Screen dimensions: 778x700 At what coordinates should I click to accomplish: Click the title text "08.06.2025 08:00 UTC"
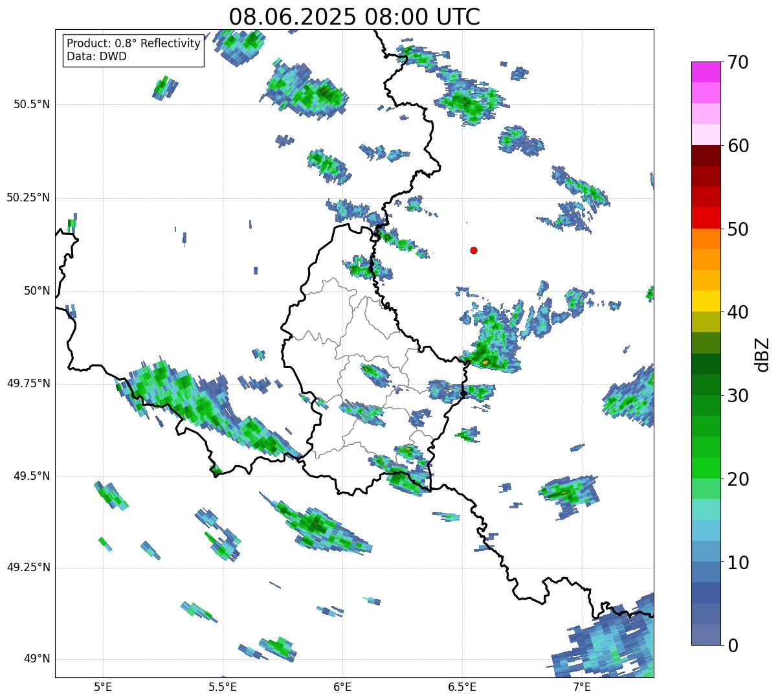355,16
